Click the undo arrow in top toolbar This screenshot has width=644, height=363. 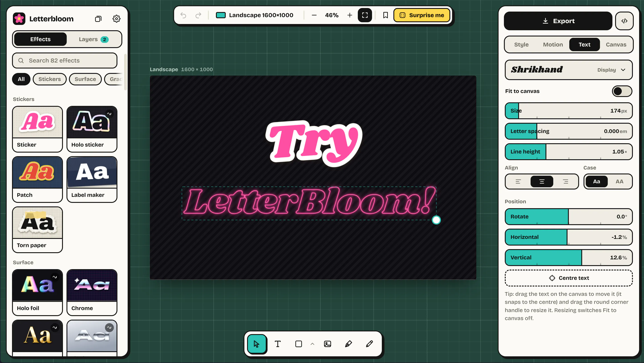(x=183, y=15)
